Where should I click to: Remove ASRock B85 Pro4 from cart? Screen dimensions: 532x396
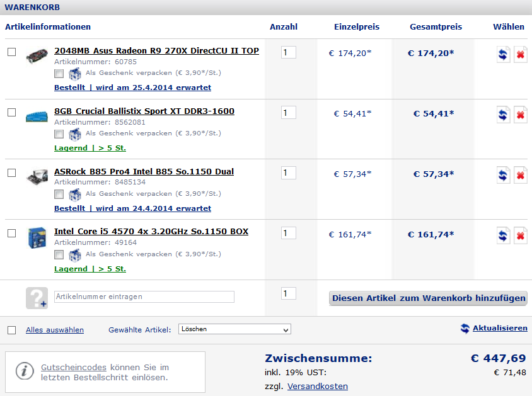521,175
